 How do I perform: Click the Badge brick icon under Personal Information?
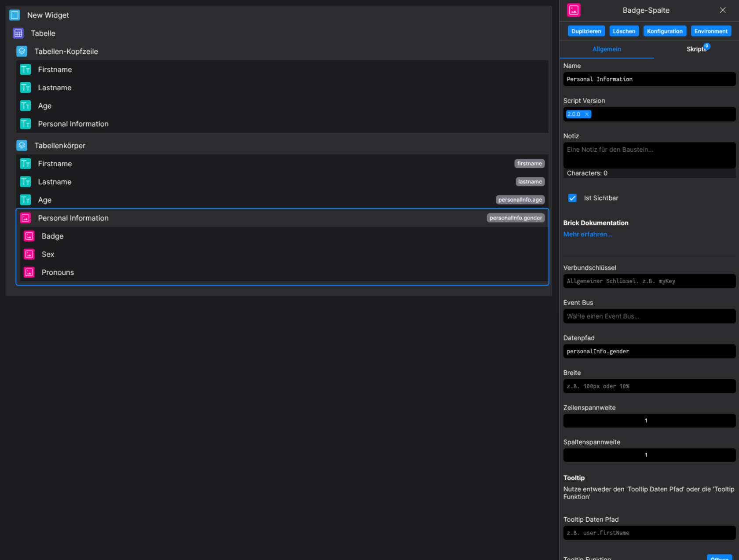point(29,236)
